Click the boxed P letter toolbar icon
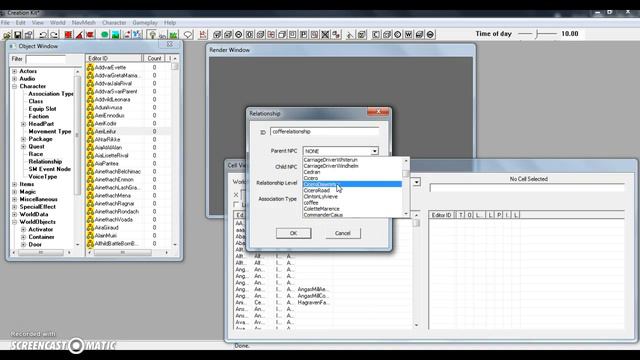Image resolution: width=640 pixels, height=360 pixels. [x=303, y=35]
